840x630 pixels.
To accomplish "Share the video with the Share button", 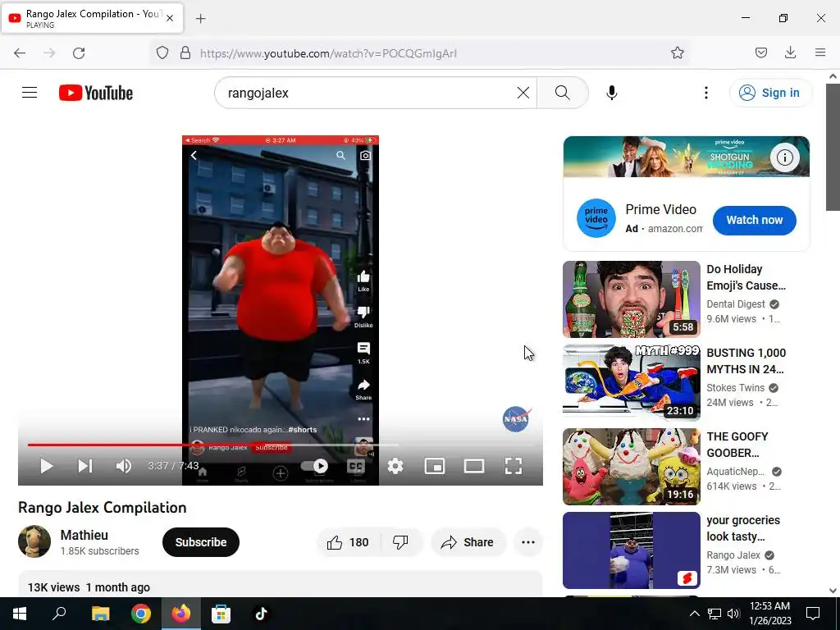I will (x=467, y=542).
